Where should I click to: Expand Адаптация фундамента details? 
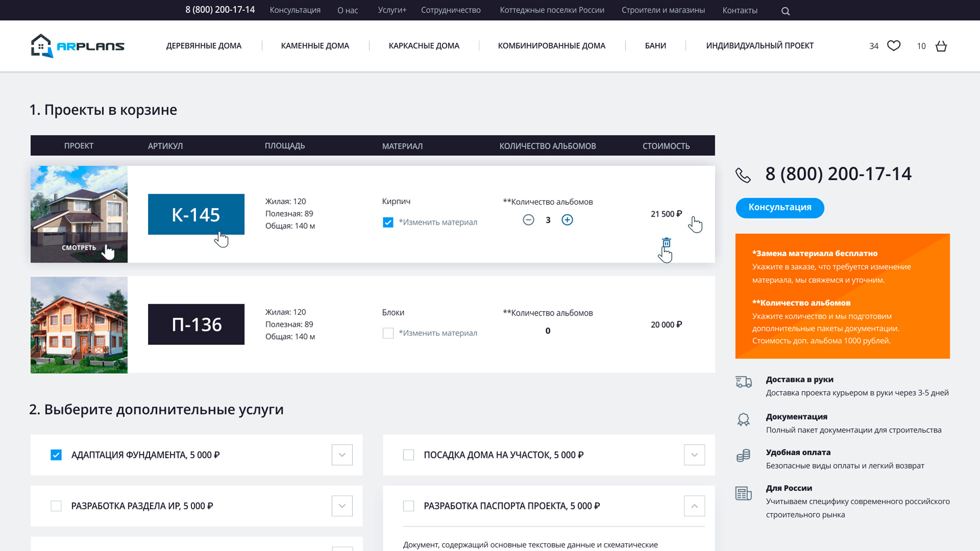click(341, 455)
